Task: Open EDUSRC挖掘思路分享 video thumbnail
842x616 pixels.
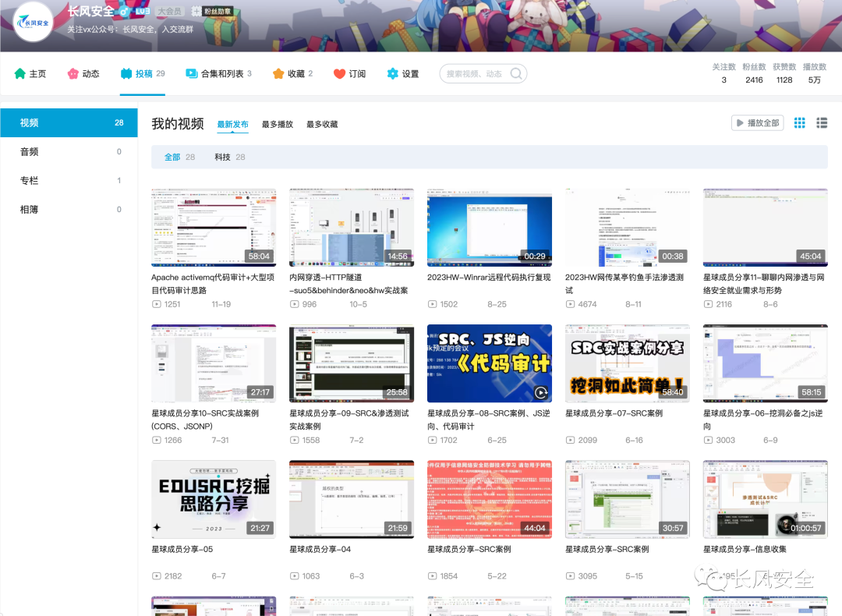Action: (x=214, y=499)
